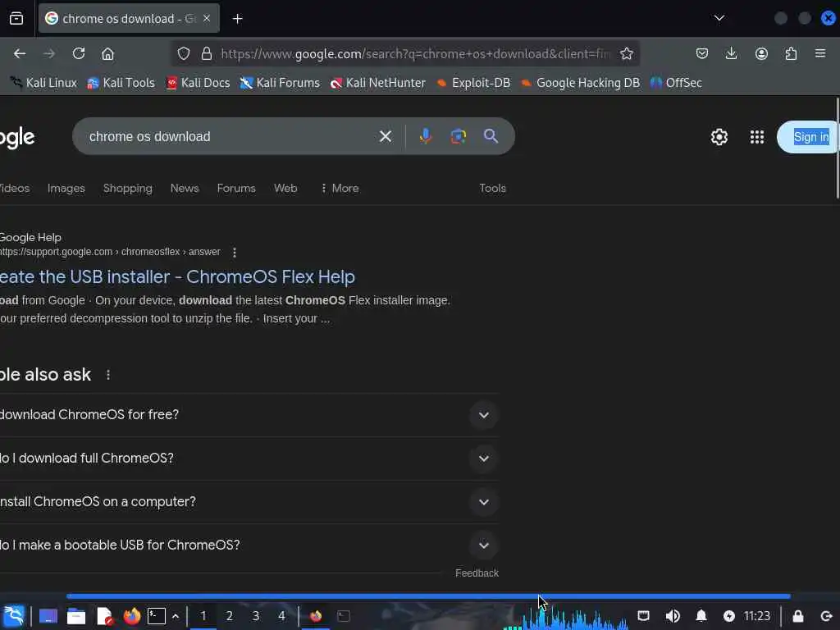Click the Feedback link
Image resolution: width=840 pixels, height=630 pixels.
coord(477,573)
